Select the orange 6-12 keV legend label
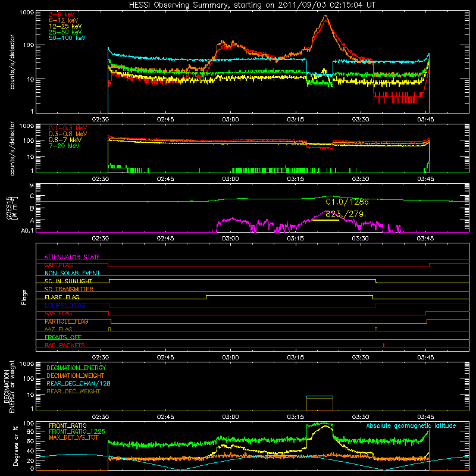The height and width of the screenshot is (476, 476). [64, 20]
